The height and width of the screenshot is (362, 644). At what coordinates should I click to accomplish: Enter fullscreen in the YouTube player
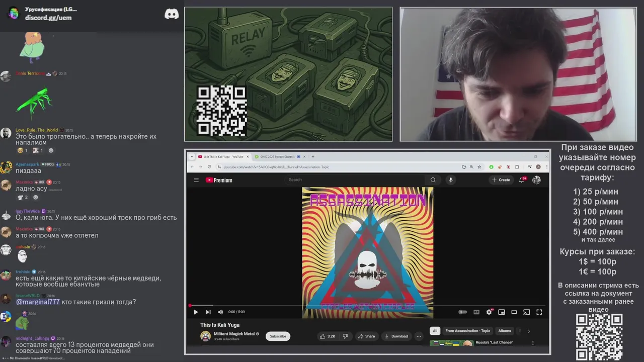coord(539,312)
